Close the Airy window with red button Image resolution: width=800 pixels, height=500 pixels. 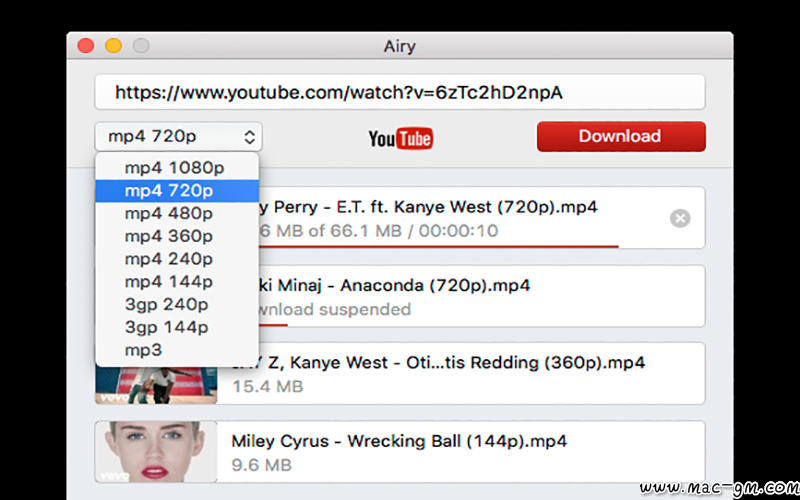pos(86,46)
